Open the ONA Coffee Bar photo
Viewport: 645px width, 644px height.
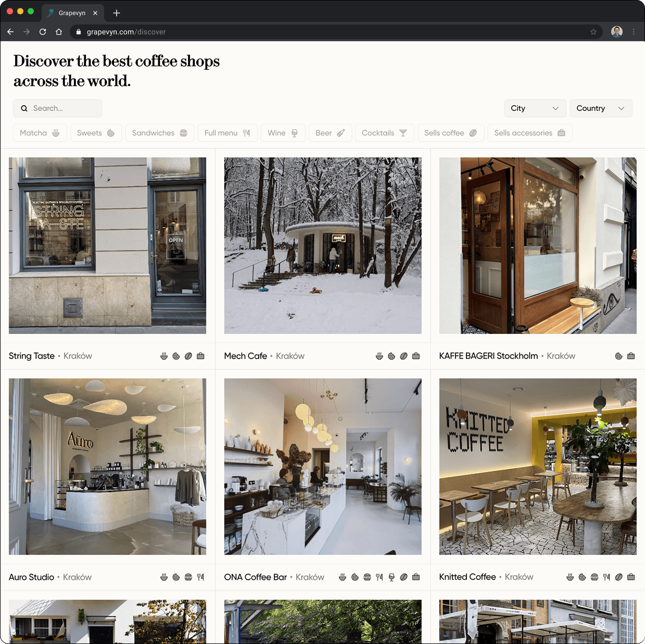pyautogui.click(x=323, y=466)
